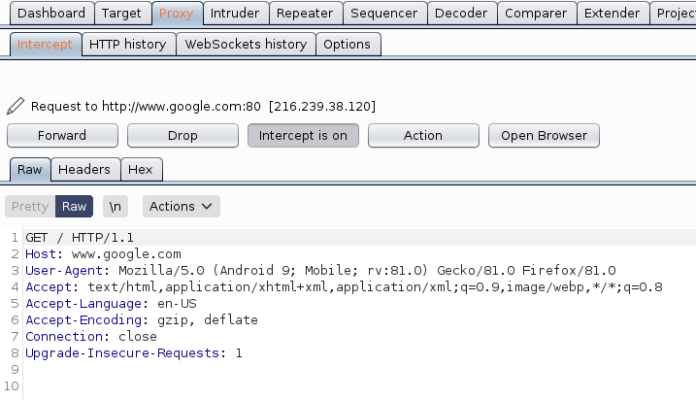Go to the Repeater tab
This screenshot has width=696, height=400.
pyautogui.click(x=304, y=13)
